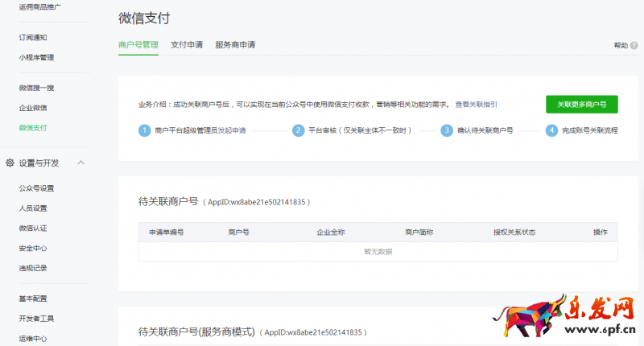Open 公众号设置 in sidebar
Image resolution: width=644 pixels, height=346 pixels.
point(36,188)
